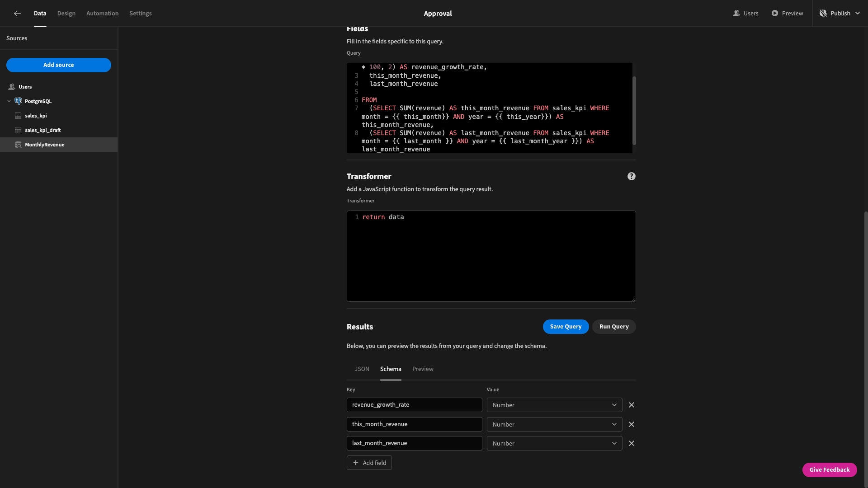Viewport: 868px width, 488px height.
Task: Click the Preview text in top bar
Action: point(793,14)
